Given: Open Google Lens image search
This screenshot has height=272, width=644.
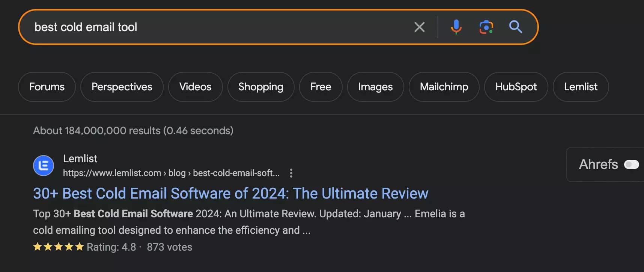Looking at the screenshot, I should click(486, 27).
